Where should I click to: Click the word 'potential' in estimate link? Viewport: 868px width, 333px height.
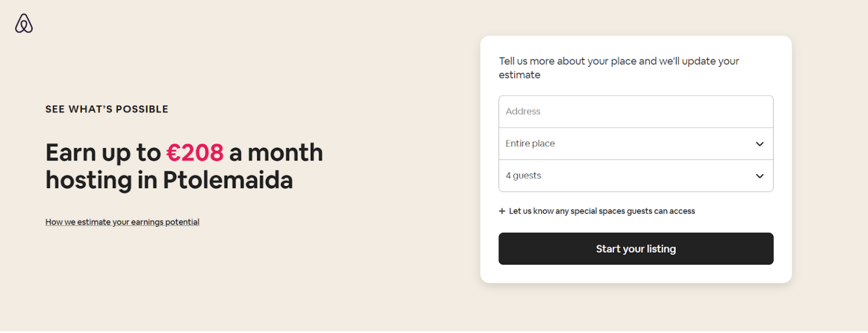[181, 222]
